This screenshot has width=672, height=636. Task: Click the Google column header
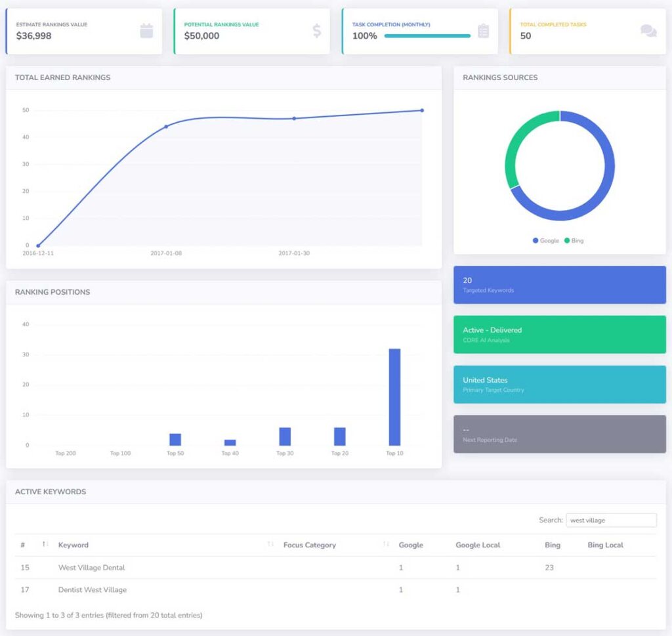[x=411, y=545]
